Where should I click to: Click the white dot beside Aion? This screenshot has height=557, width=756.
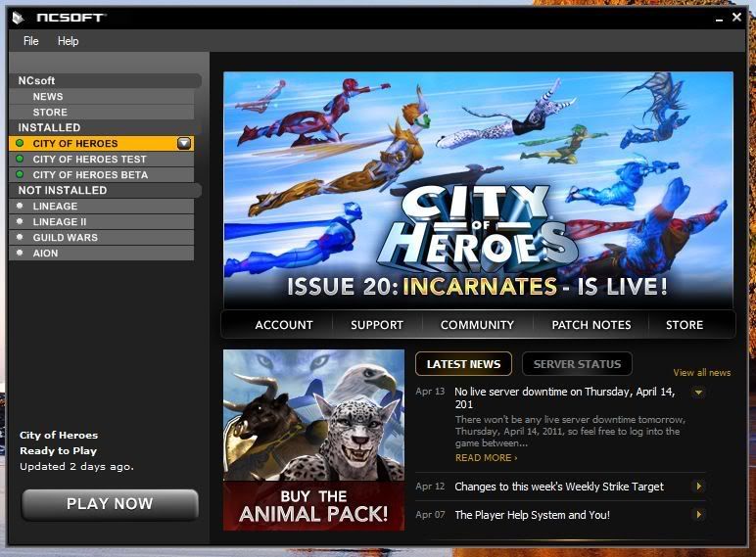(20, 253)
